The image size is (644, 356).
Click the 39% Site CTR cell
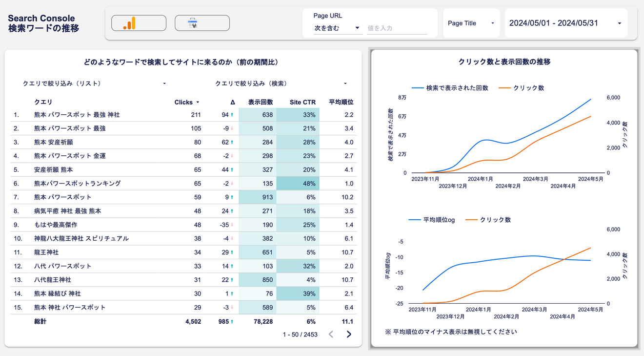coord(298,293)
